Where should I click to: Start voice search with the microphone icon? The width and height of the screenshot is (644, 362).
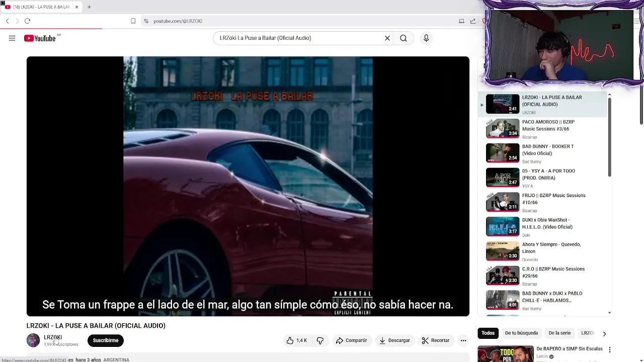tap(426, 38)
